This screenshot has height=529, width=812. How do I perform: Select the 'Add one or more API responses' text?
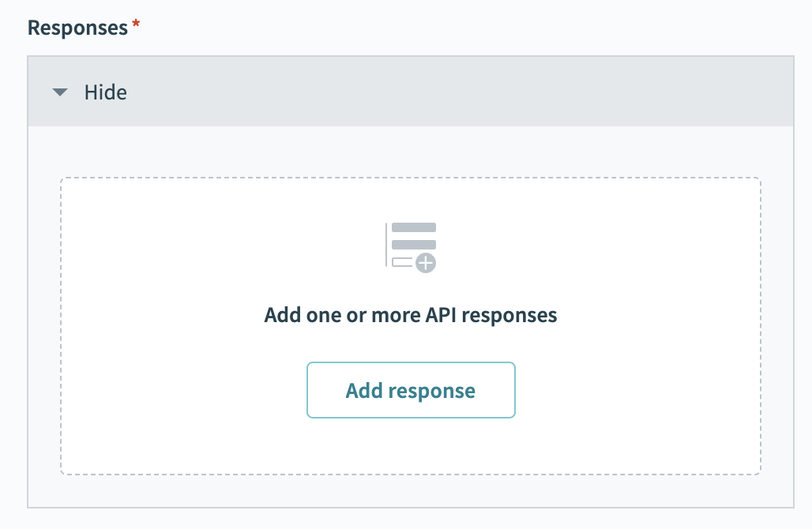pyautogui.click(x=411, y=315)
